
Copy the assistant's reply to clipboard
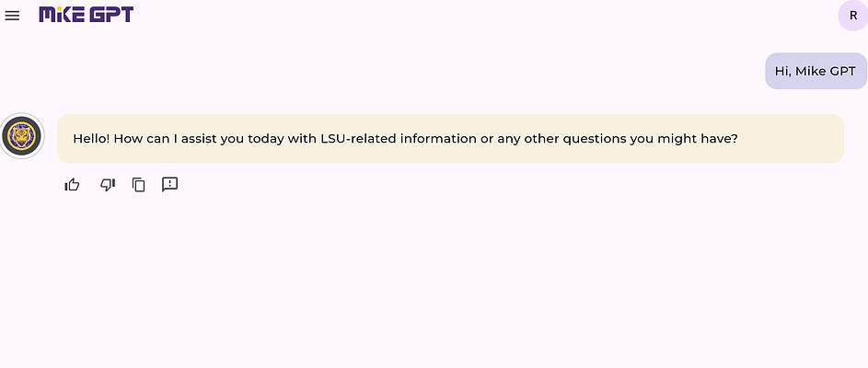tap(139, 185)
